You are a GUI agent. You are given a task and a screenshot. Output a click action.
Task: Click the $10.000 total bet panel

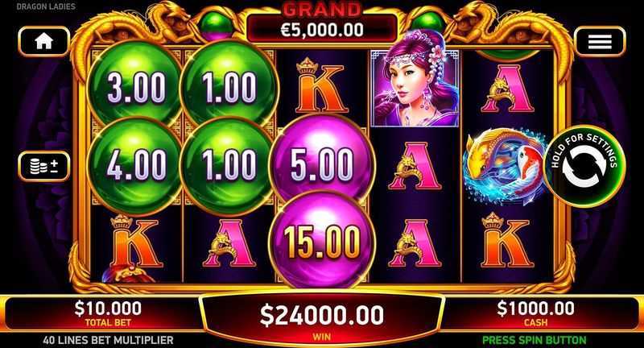[108, 313]
